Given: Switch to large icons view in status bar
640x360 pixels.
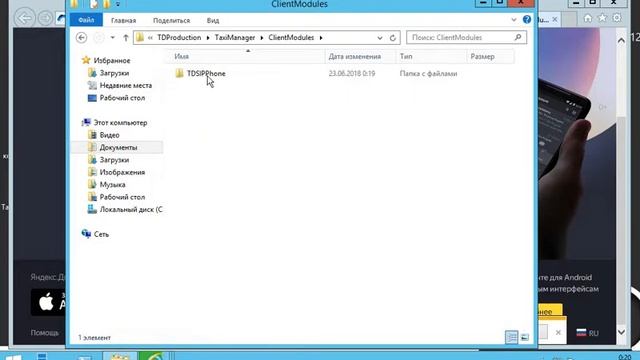Looking at the screenshot, I should (x=525, y=337).
